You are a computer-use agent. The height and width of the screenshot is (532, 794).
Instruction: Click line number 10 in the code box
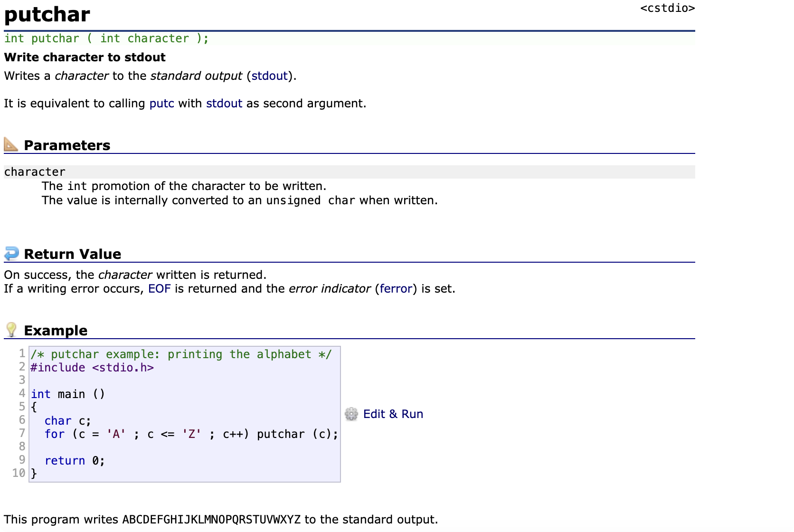(19, 473)
